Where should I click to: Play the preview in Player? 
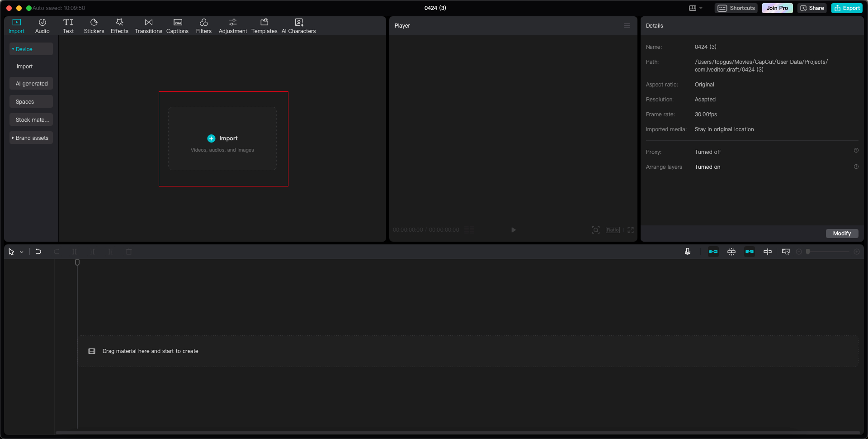coord(513,230)
